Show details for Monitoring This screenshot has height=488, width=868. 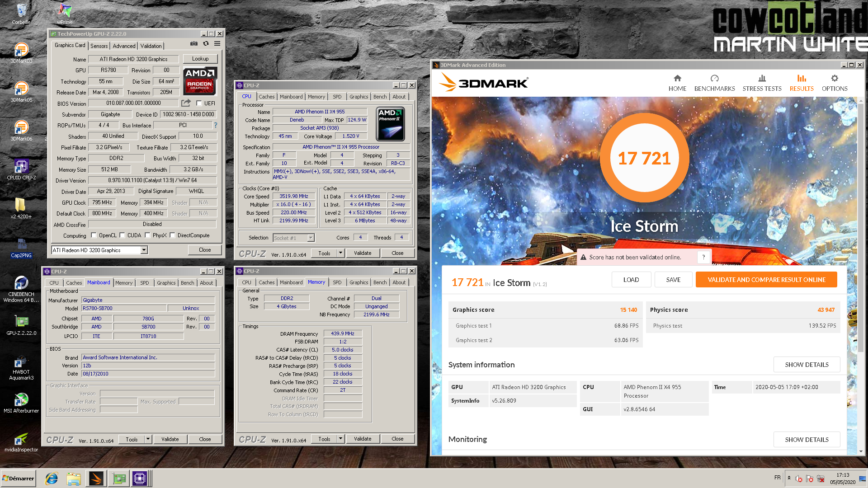(807, 440)
